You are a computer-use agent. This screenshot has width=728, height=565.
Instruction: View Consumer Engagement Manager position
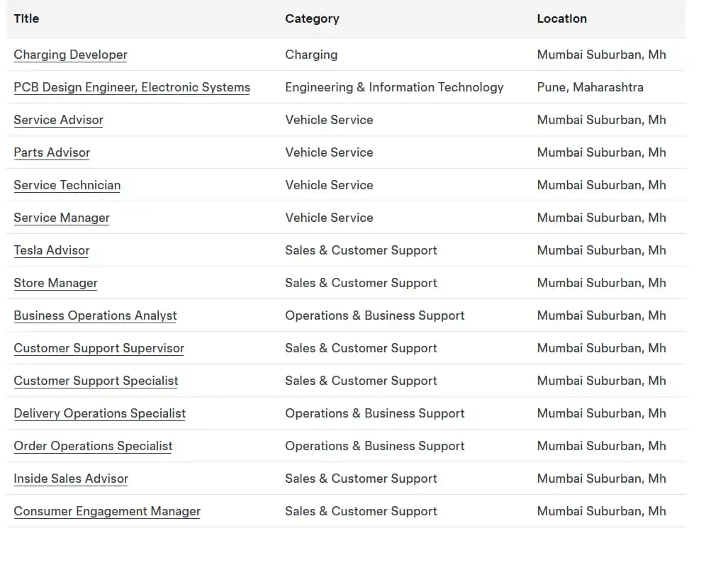107,511
